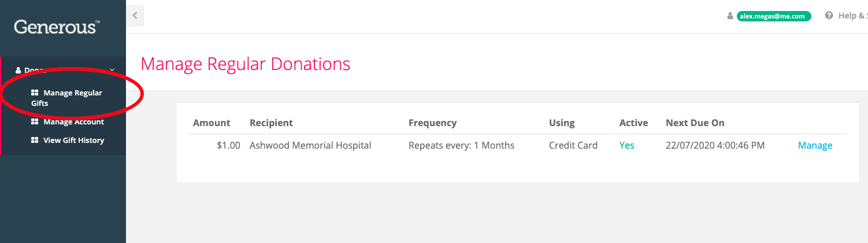868x243 pixels.
Task: Collapse sidebar using the left chevron button
Action: point(135,16)
